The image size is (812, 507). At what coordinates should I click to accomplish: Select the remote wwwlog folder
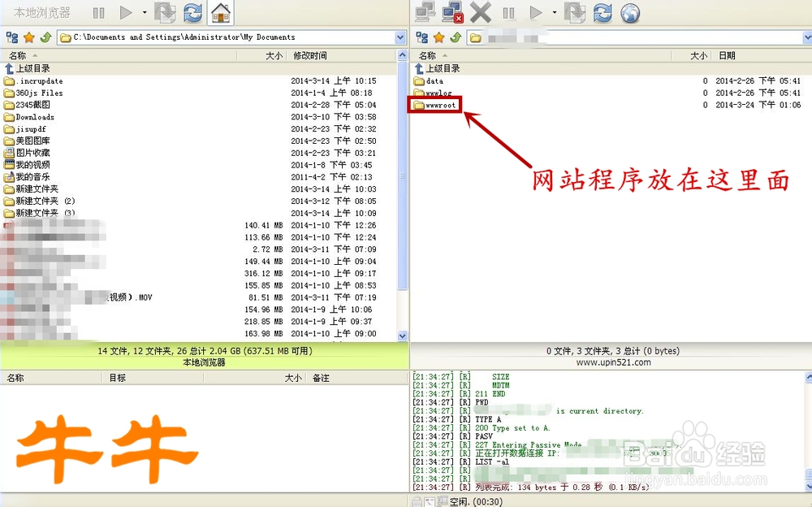pos(433,93)
